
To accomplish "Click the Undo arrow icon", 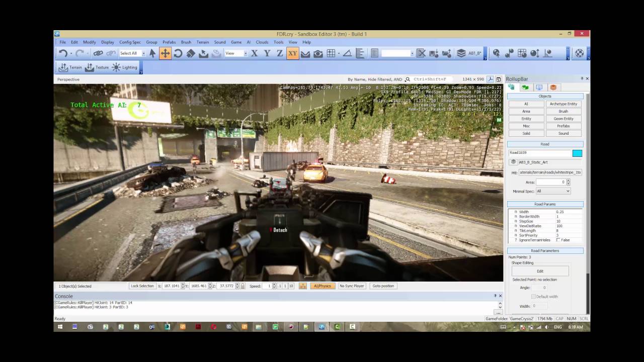I will (63, 53).
